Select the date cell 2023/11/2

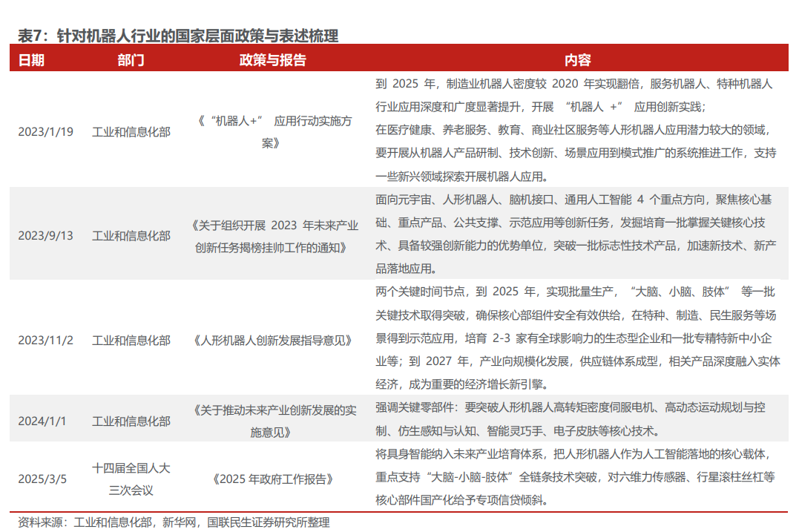coord(46,341)
